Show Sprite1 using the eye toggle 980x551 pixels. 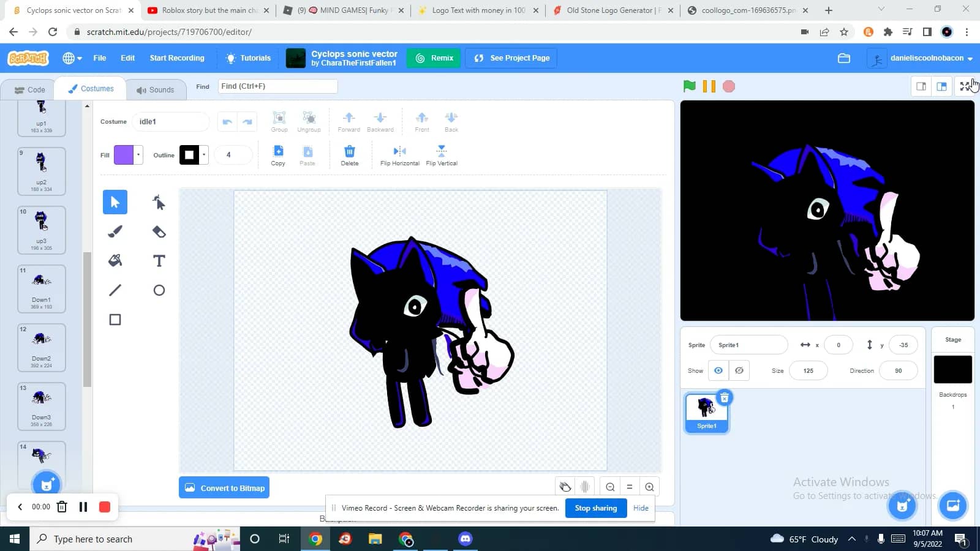718,370
